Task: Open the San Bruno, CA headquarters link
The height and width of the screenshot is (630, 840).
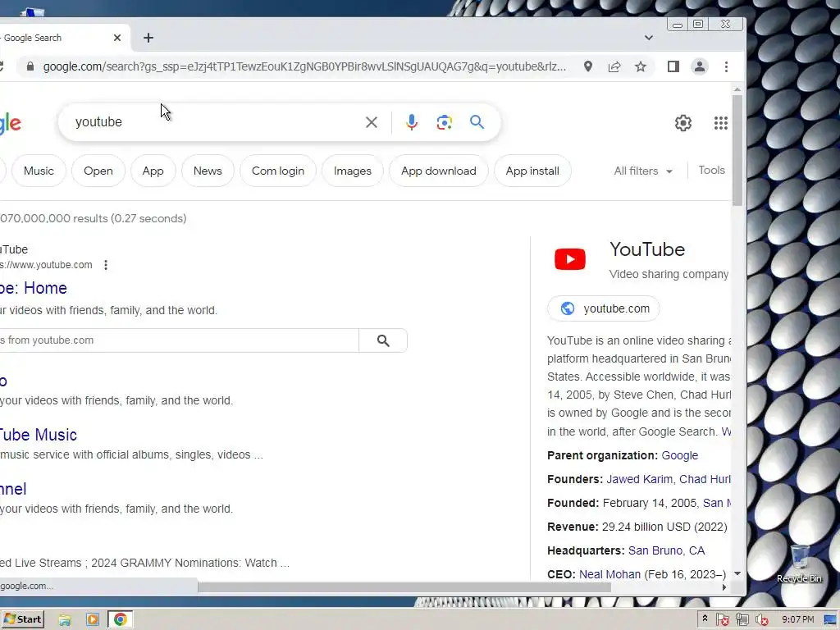Action: pyautogui.click(x=666, y=550)
